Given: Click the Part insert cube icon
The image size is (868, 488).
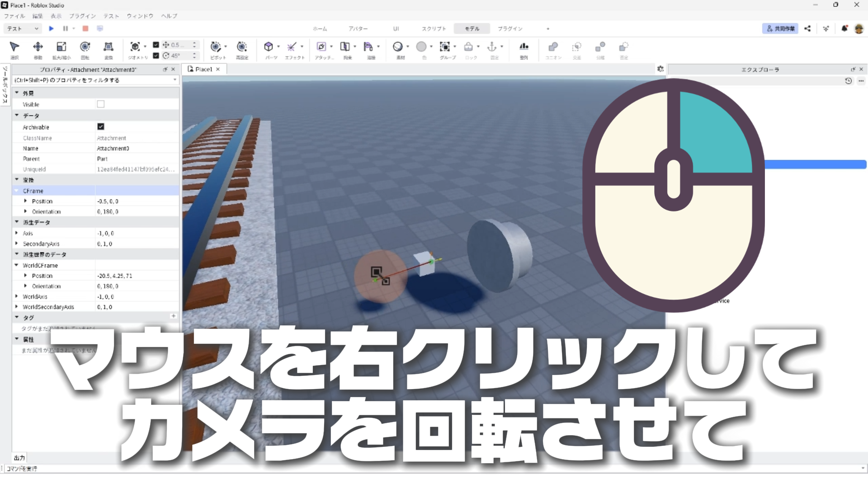Looking at the screenshot, I should 269,47.
